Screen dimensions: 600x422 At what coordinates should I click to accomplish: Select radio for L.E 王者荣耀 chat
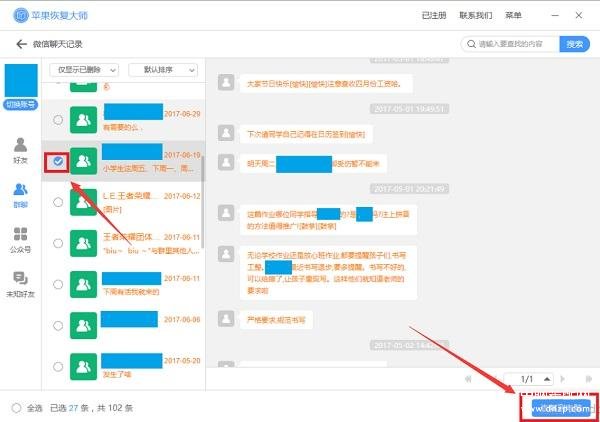58,202
